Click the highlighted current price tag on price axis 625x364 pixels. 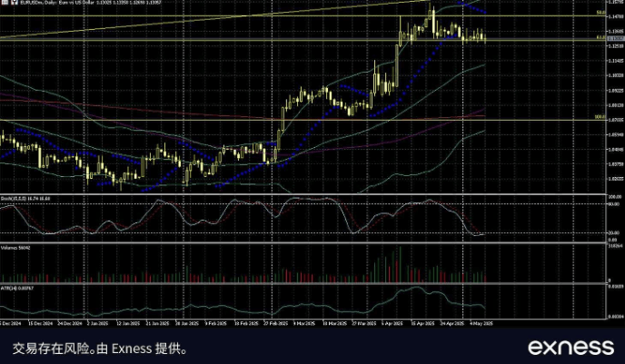[x=616, y=38]
